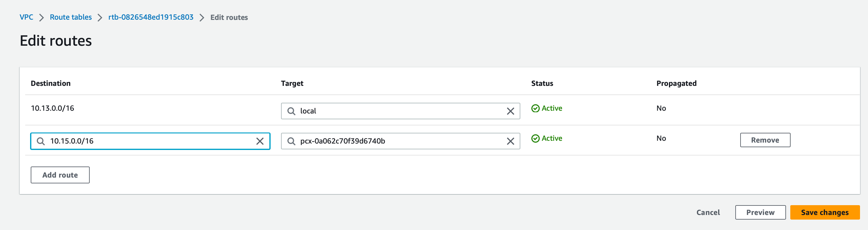Viewport: 868px width, 230px height.
Task: Go to Route tables breadcrumb
Action: tap(71, 17)
